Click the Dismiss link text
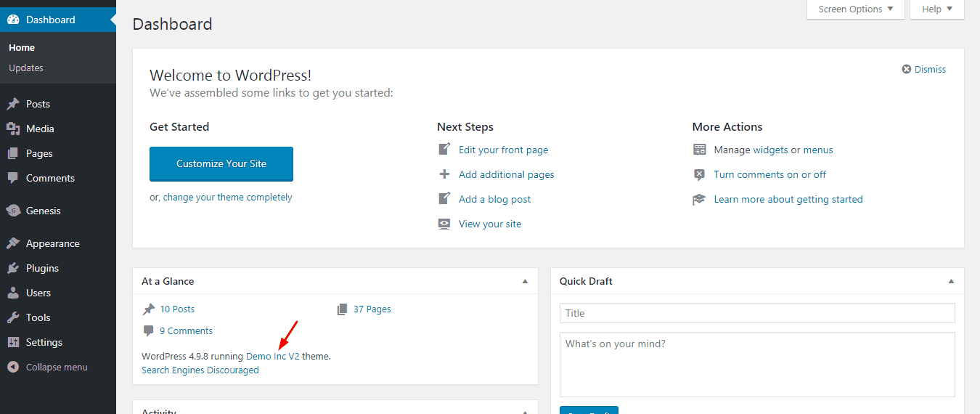The height and width of the screenshot is (414, 980). [x=931, y=69]
